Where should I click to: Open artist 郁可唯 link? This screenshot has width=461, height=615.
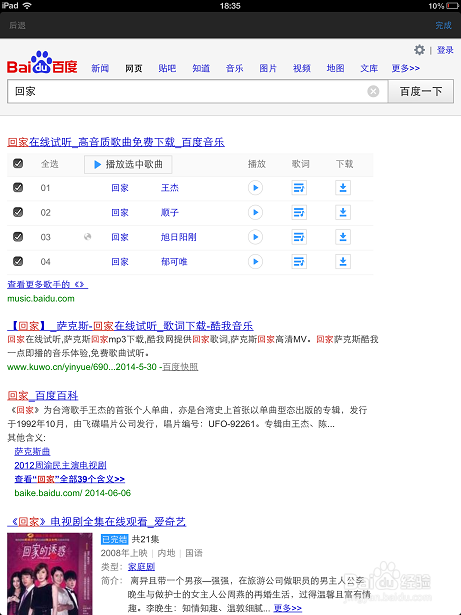point(174,262)
